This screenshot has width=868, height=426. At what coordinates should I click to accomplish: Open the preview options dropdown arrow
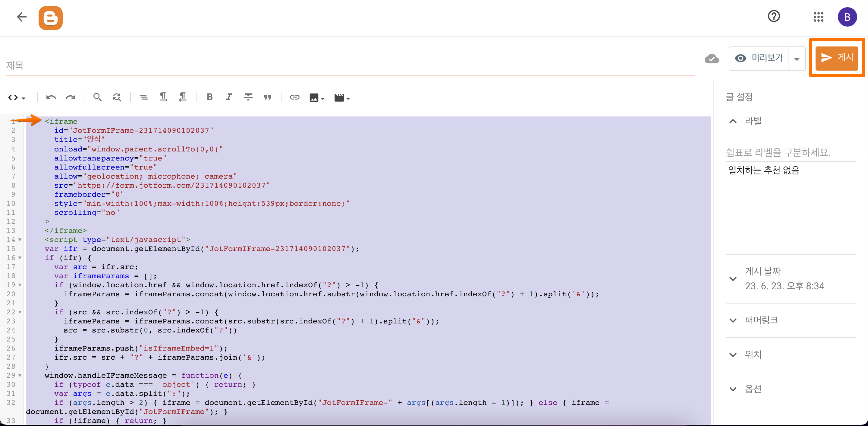pyautogui.click(x=797, y=59)
